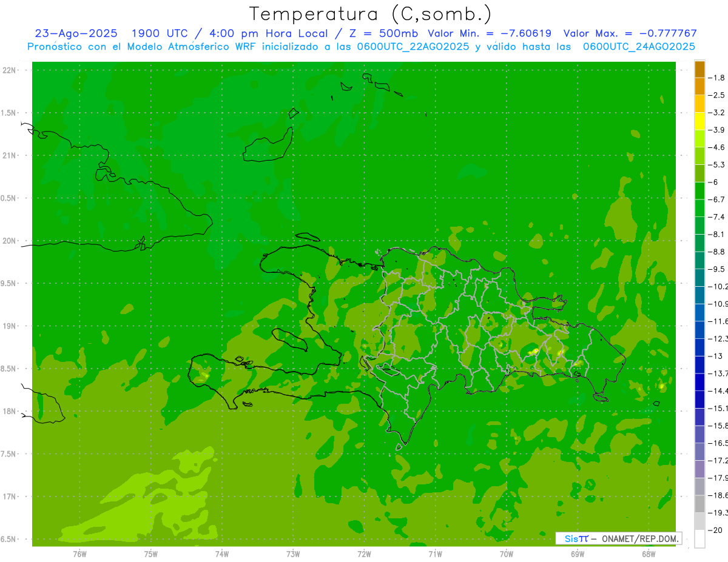Click the '-13' colorbar value

(716, 356)
